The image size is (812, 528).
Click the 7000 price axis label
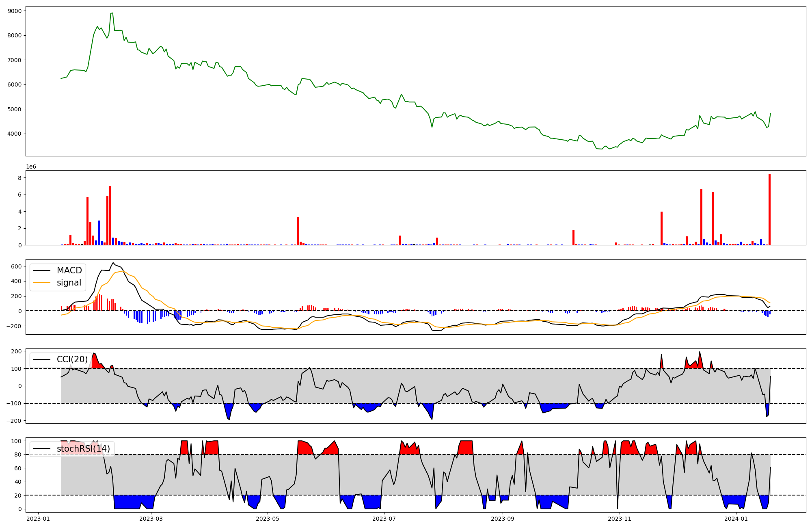[x=15, y=60]
